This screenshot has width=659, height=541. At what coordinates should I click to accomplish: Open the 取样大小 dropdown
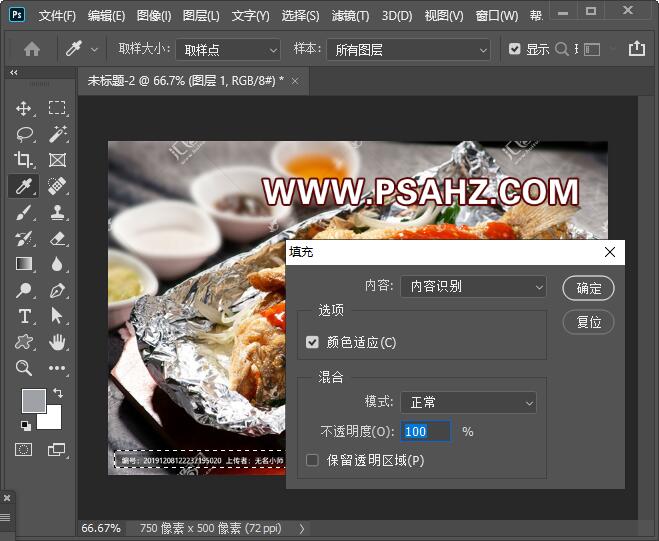tap(228, 50)
